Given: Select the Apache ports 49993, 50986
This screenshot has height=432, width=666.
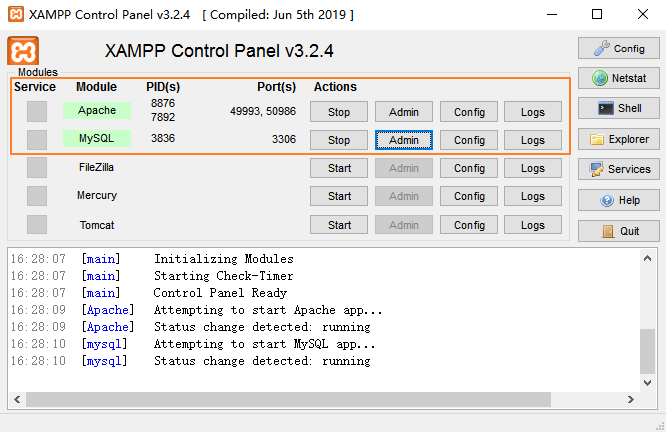Looking at the screenshot, I should point(263,111).
